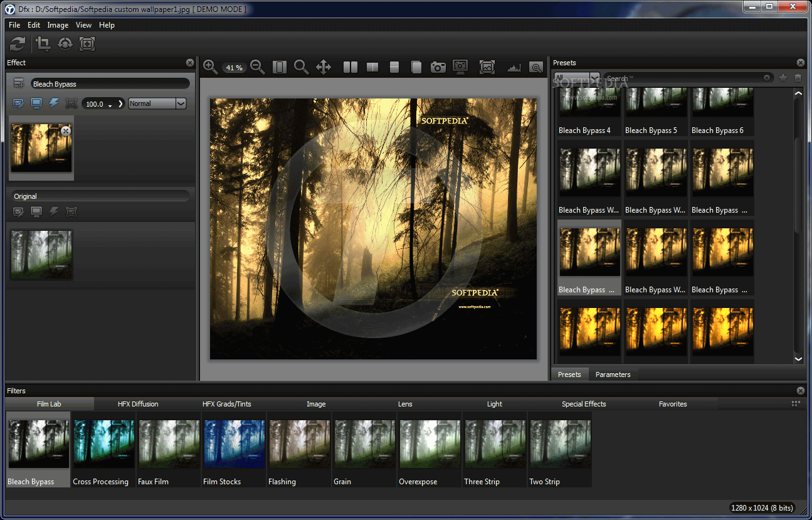
Task: Click the trash delete icon in Presets
Action: coord(798,78)
